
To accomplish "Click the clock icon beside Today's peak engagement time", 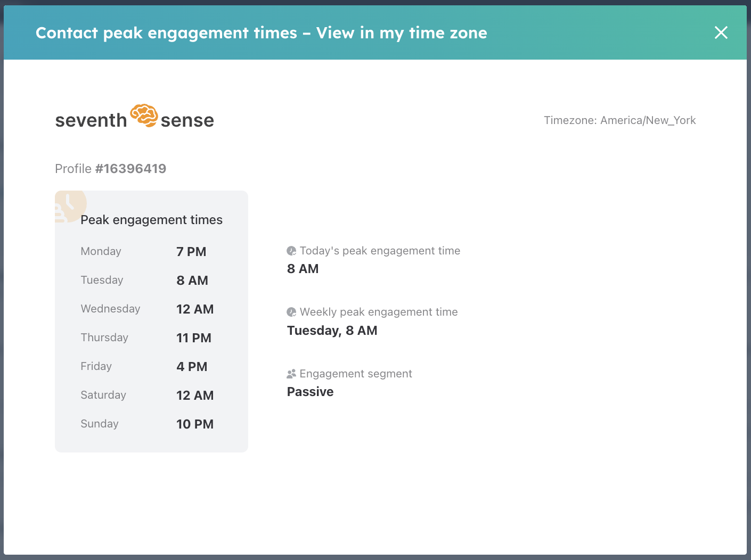I will 291,251.
